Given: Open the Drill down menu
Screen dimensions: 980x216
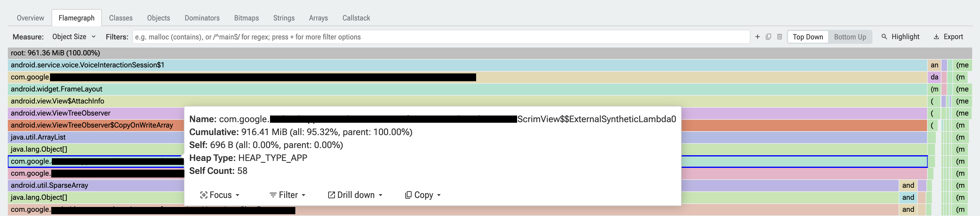Looking at the screenshot, I should [x=355, y=195].
